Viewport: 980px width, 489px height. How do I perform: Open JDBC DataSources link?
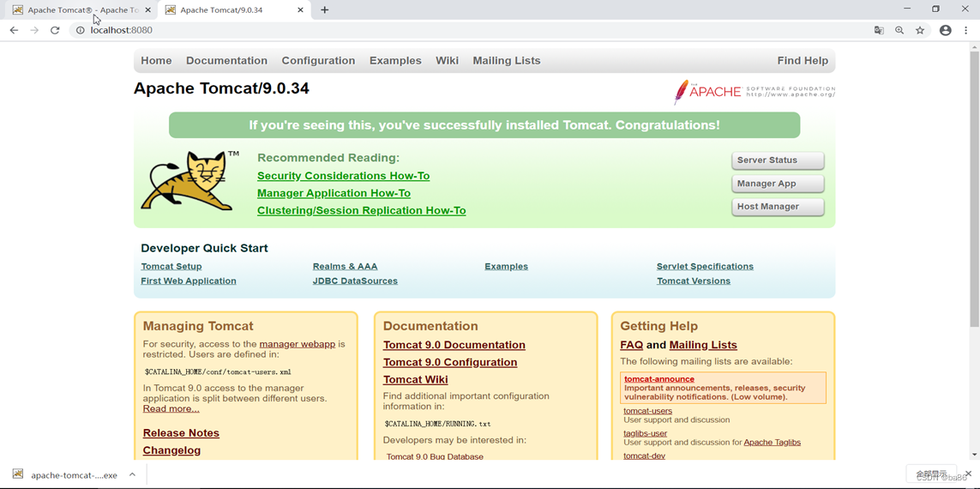coord(355,281)
